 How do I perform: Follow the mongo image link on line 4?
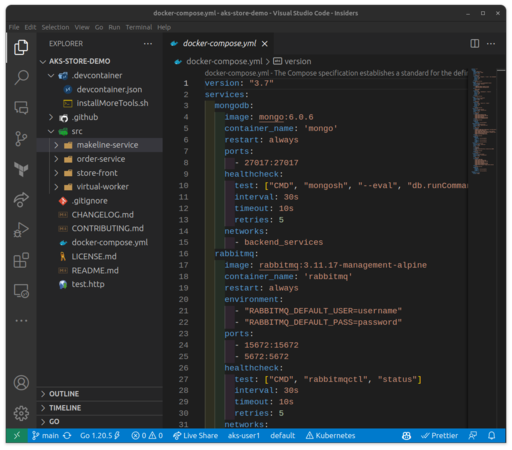pos(271,117)
